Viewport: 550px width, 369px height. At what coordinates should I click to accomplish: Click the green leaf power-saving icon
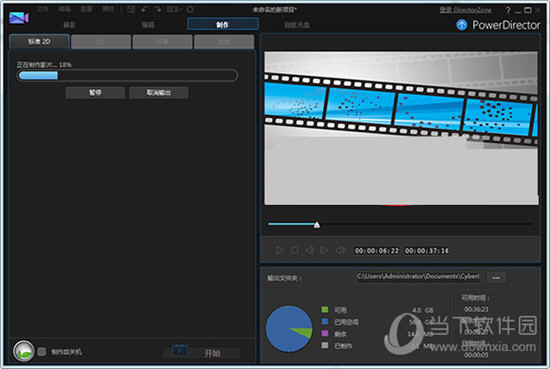click(24, 351)
